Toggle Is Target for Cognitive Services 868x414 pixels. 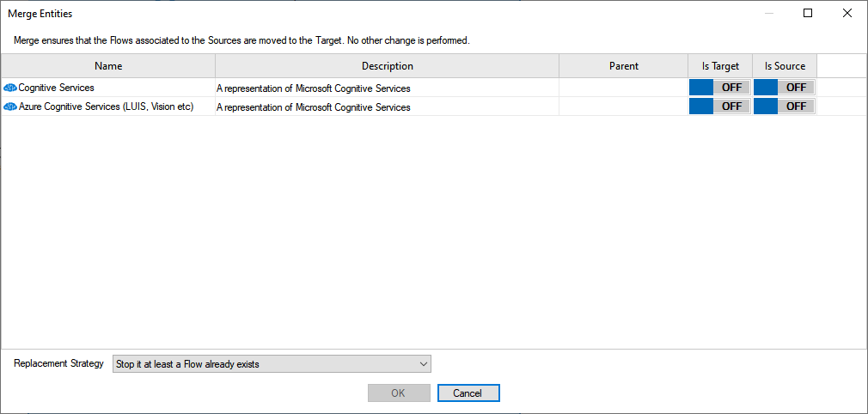(x=719, y=87)
